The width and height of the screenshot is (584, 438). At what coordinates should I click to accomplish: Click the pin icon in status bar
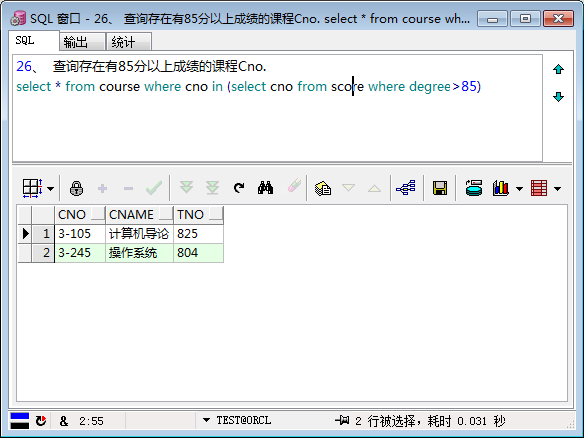(342, 420)
